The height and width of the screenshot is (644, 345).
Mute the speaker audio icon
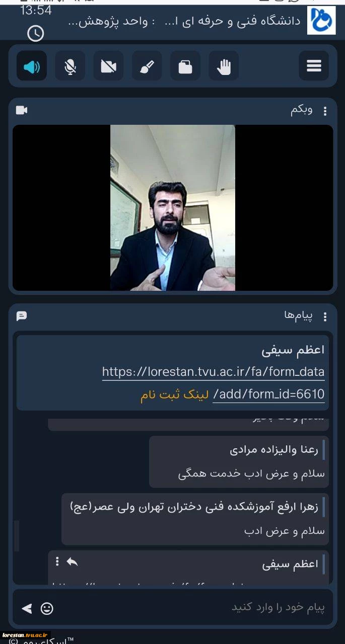click(x=32, y=66)
